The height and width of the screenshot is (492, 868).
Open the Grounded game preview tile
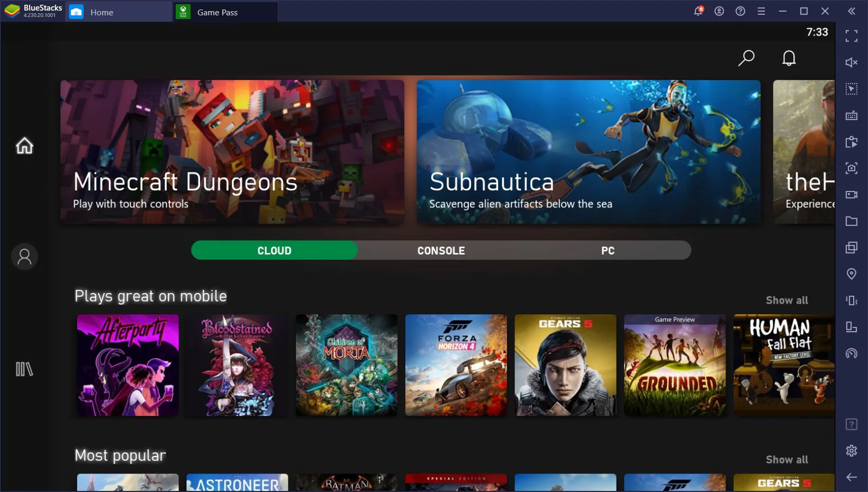point(675,365)
